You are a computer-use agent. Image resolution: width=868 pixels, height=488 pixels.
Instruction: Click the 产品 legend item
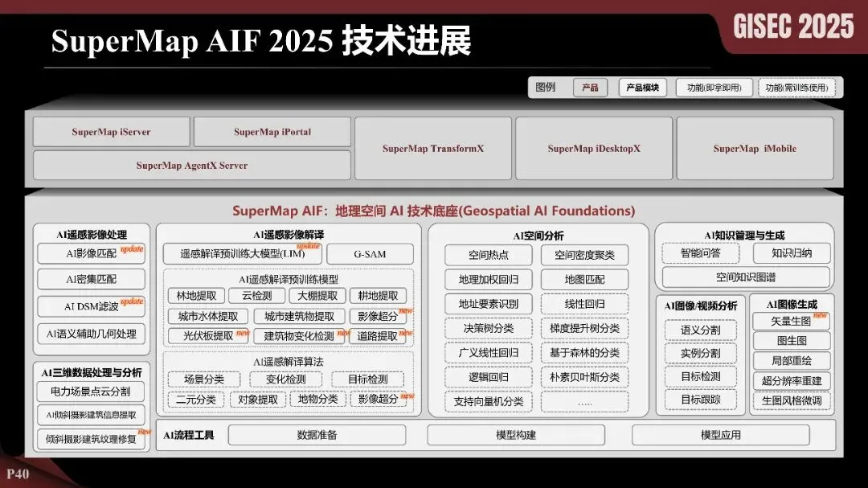pos(590,88)
